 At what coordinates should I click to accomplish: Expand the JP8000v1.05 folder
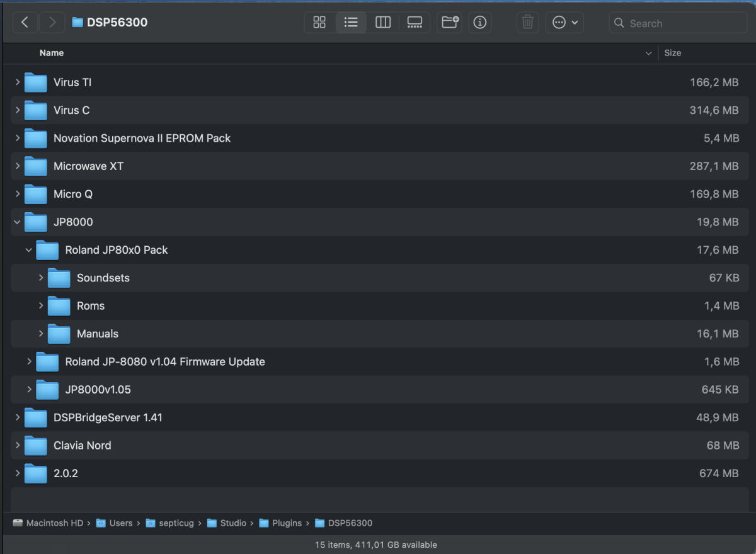click(x=29, y=389)
